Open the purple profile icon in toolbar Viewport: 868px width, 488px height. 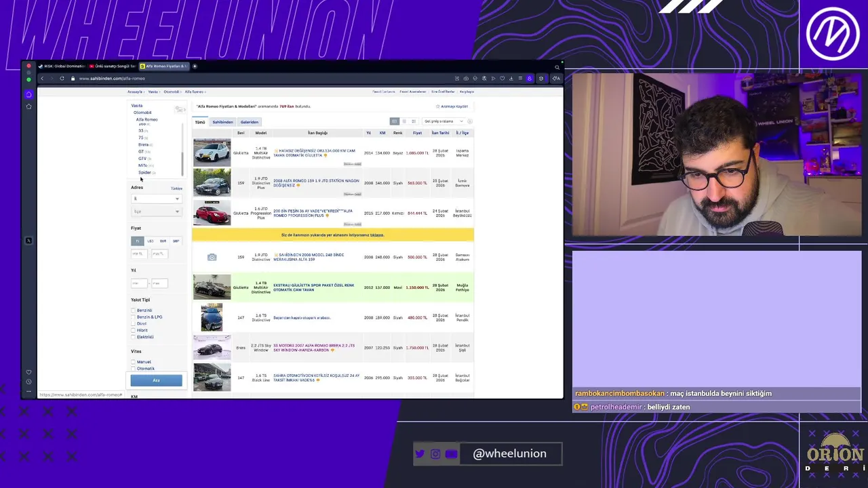pyautogui.click(x=530, y=78)
